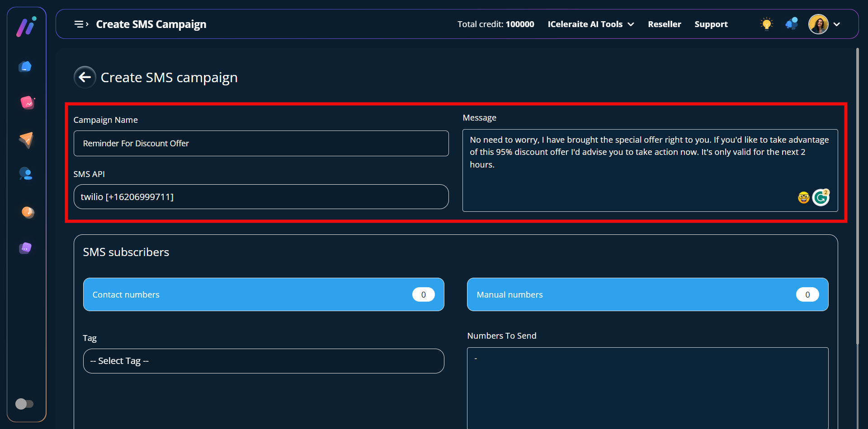Open the blue home icon in sidebar
Viewport: 868px width, 429px height.
(x=25, y=67)
